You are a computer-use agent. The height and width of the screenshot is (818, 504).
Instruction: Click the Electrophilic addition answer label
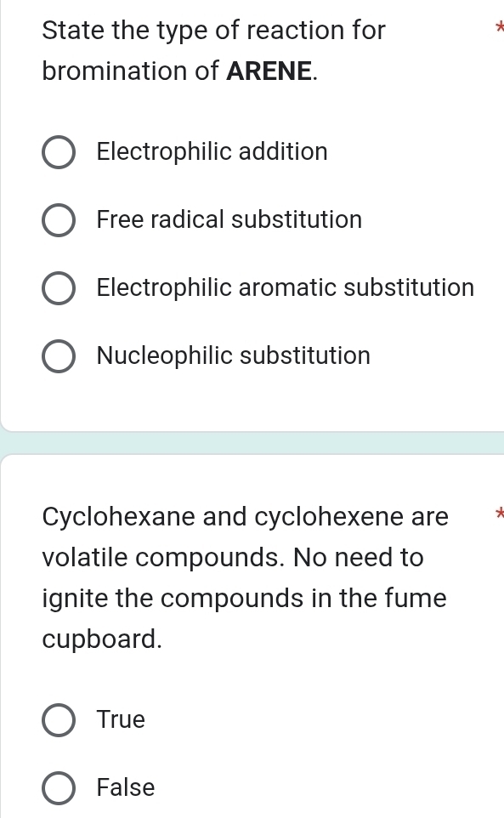[212, 151]
